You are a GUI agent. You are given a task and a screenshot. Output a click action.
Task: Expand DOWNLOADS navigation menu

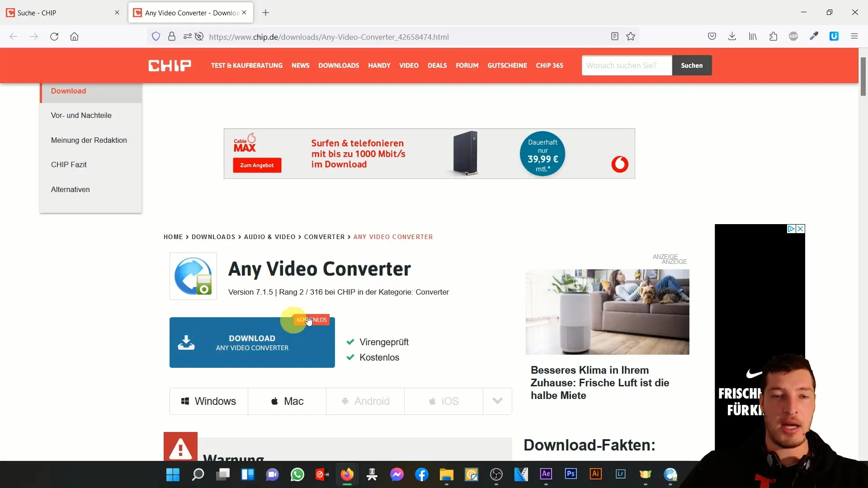[339, 65]
